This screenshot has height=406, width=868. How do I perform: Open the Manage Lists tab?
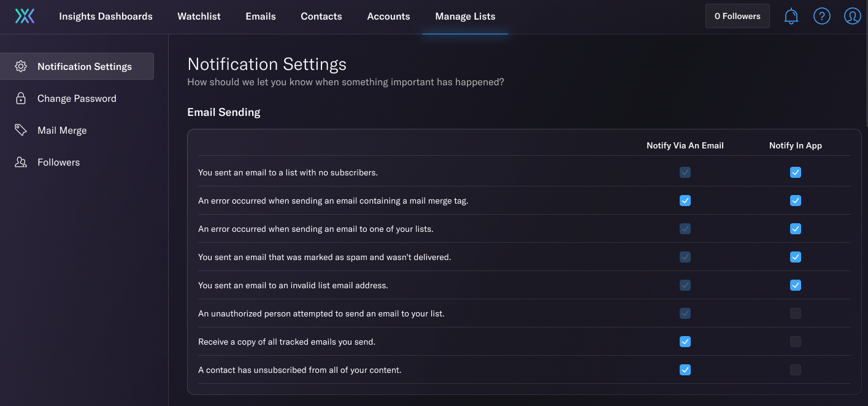(465, 17)
